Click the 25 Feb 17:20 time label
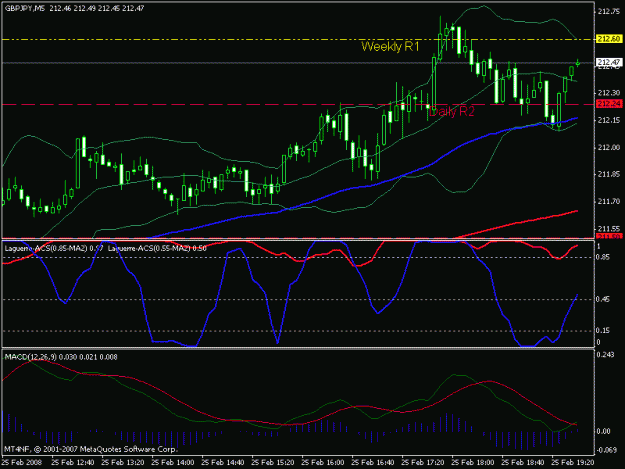The height and width of the screenshot is (469, 625). pyautogui.click(x=423, y=463)
